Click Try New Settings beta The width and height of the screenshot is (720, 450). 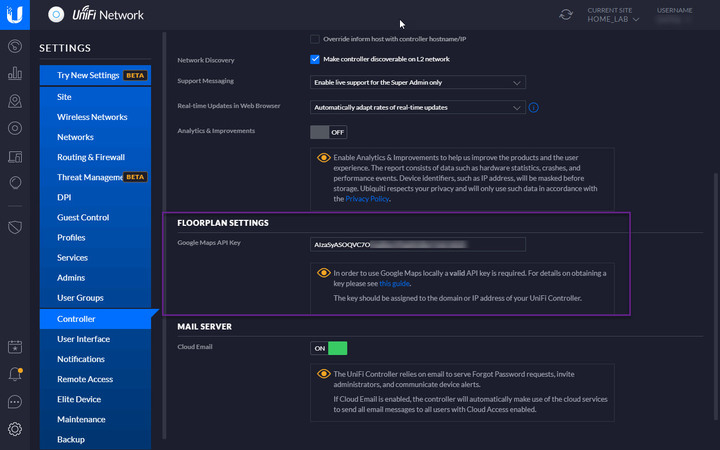tap(96, 75)
